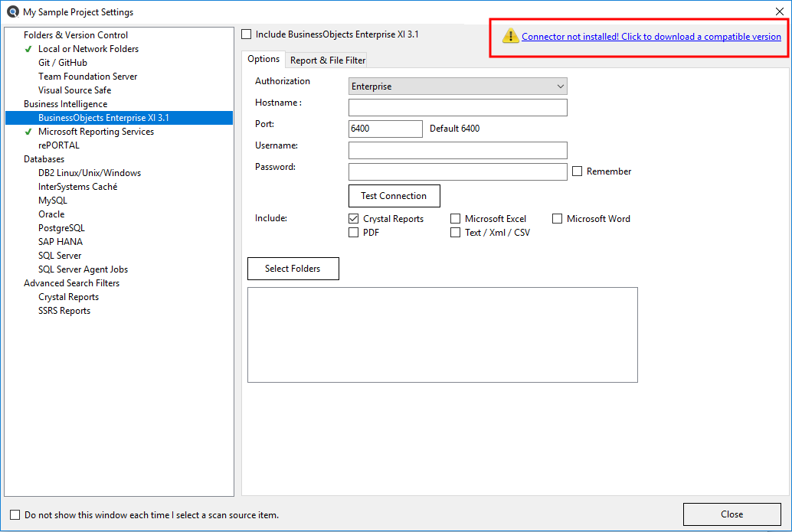Open Microsoft Reporting Services settings
The image size is (792, 532).
click(x=96, y=132)
